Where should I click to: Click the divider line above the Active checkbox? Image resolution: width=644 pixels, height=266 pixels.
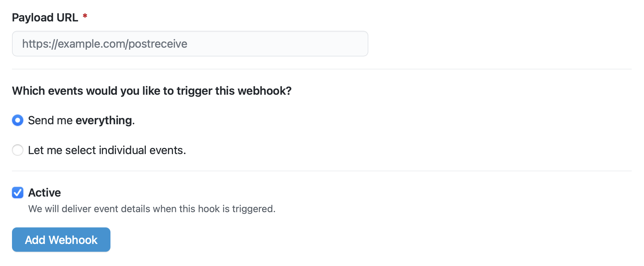tap(322, 171)
